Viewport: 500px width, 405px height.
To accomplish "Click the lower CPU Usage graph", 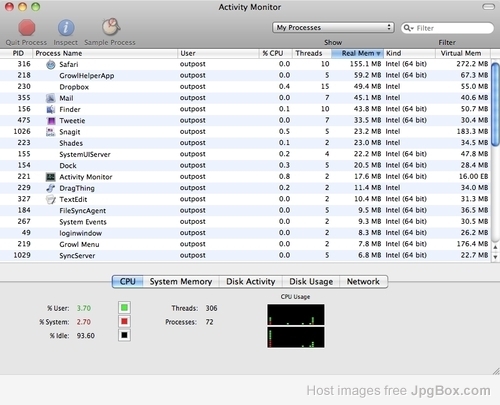I will 296,337.
